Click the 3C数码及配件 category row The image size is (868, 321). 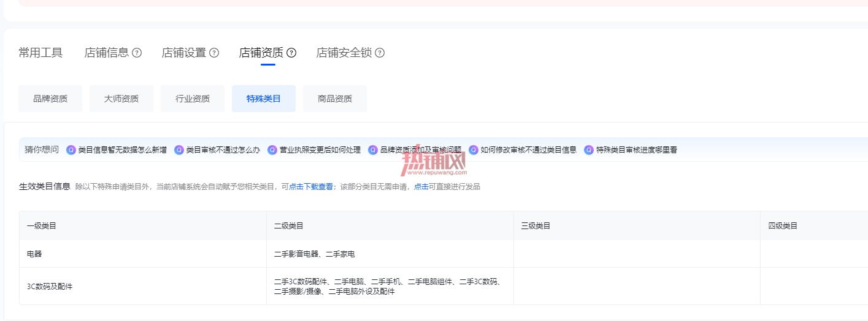444,286
